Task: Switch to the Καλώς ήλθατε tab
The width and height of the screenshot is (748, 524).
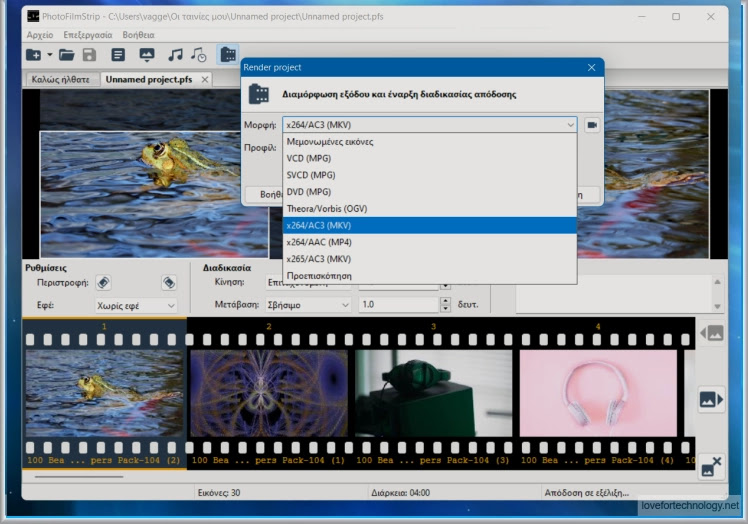Action: click(x=61, y=79)
